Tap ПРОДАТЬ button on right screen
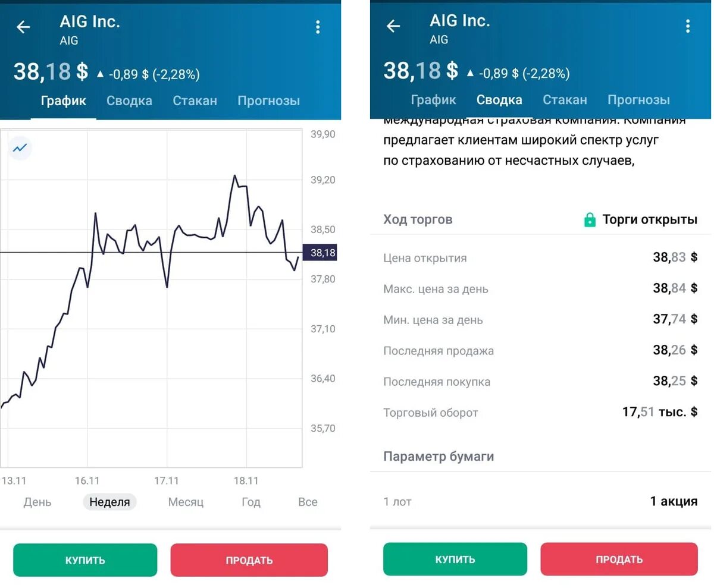This screenshot has height=588, width=714. point(619,559)
